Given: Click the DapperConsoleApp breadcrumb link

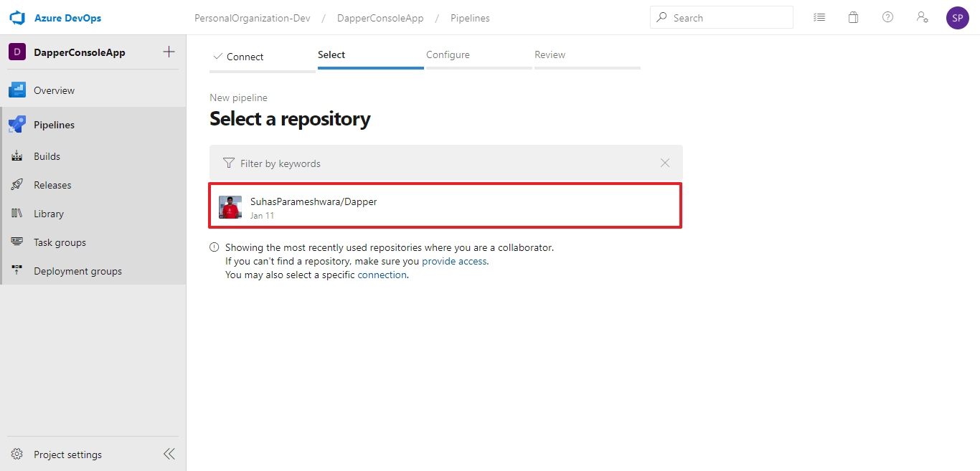Looking at the screenshot, I should point(380,18).
